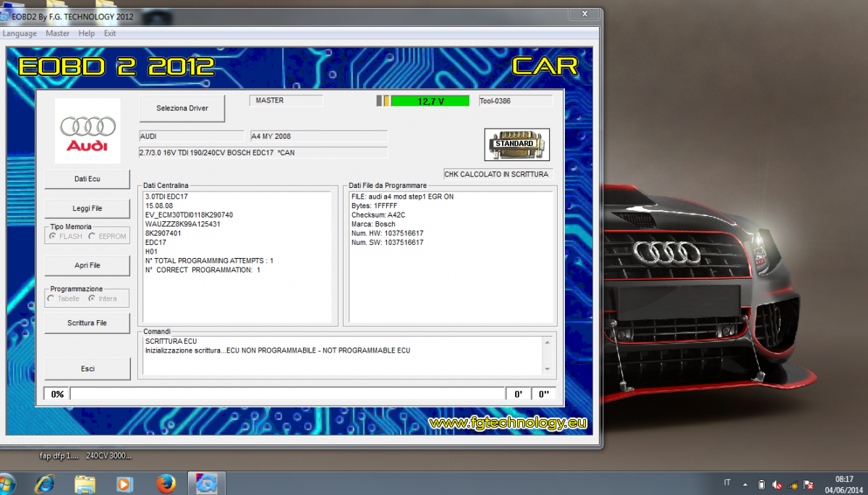The image size is (868, 495).
Task: Click the Seleziona Driver button
Action: click(182, 108)
